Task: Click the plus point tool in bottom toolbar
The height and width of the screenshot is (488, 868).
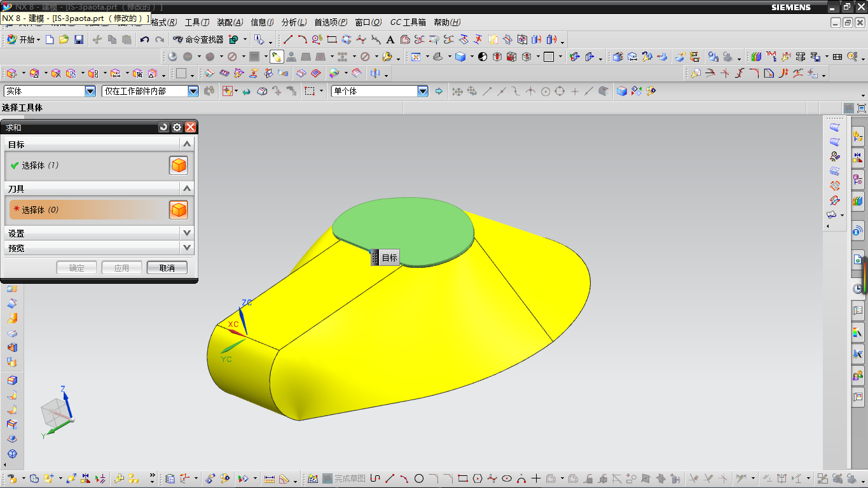Action: [536, 478]
